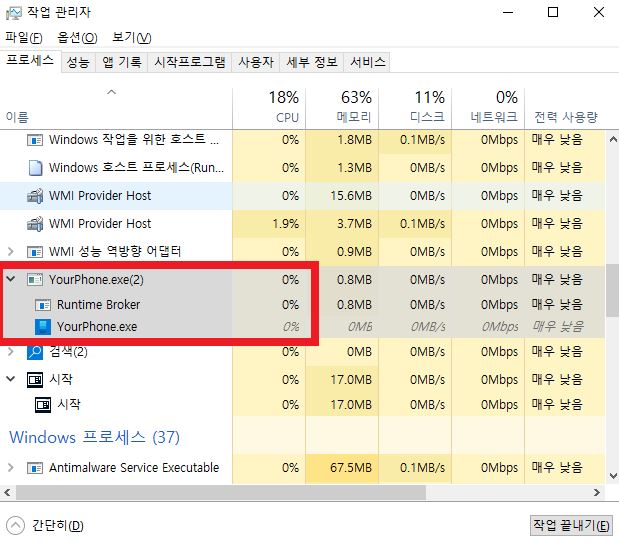Screen dimensions: 619x548
Task: Click the Antimalware Service Executable icon
Action: point(35,468)
